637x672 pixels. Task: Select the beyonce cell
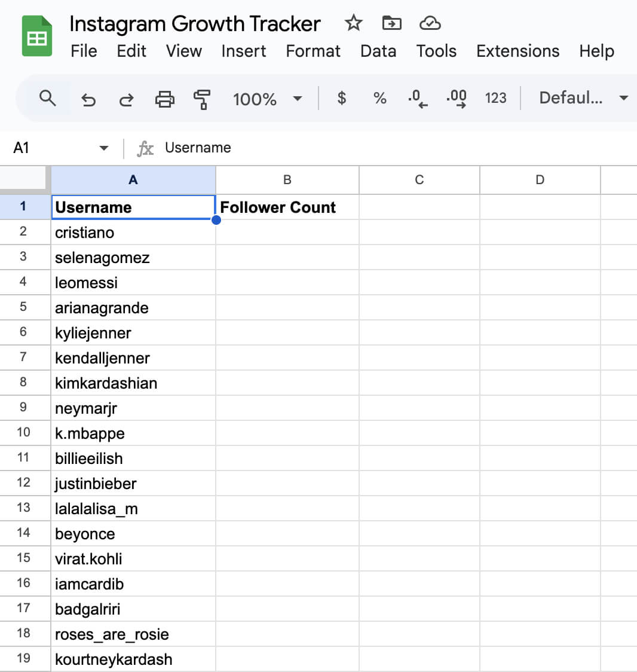(133, 533)
